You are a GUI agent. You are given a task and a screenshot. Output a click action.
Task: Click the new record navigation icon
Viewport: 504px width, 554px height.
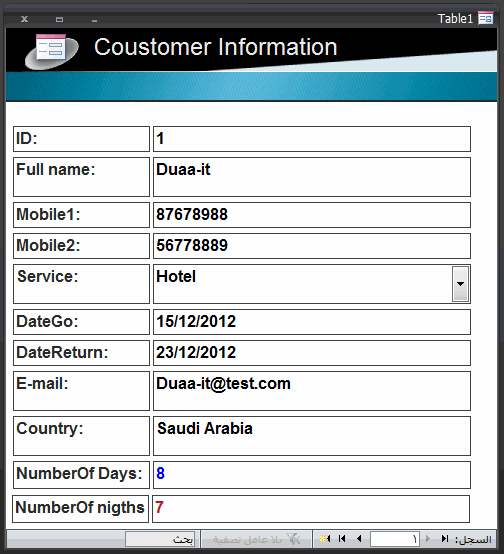point(325,538)
